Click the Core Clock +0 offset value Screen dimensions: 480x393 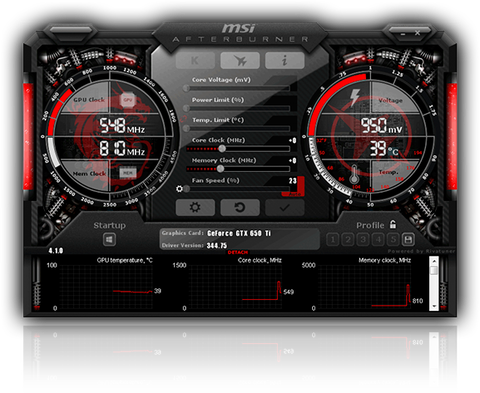click(292, 140)
